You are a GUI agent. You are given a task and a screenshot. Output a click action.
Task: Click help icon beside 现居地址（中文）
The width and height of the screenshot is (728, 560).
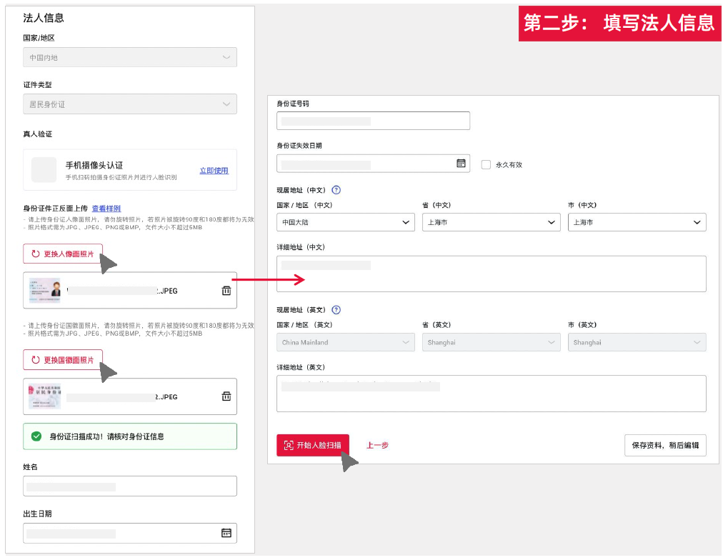coord(336,190)
